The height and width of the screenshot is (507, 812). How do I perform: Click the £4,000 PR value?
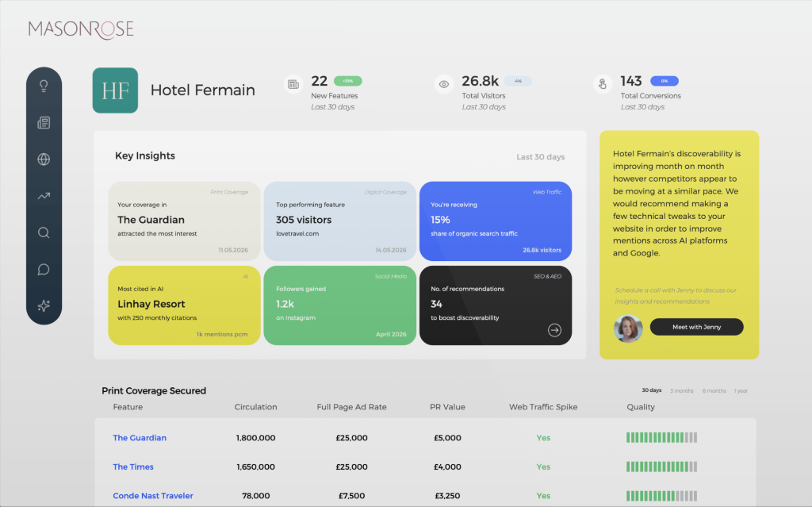coord(447,467)
